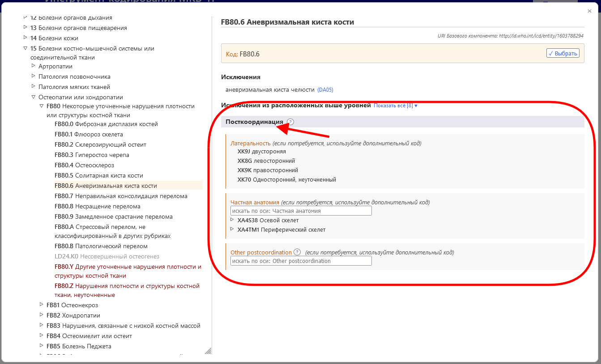Expand FB84 Остеомиелит или остеит node

click(41, 335)
